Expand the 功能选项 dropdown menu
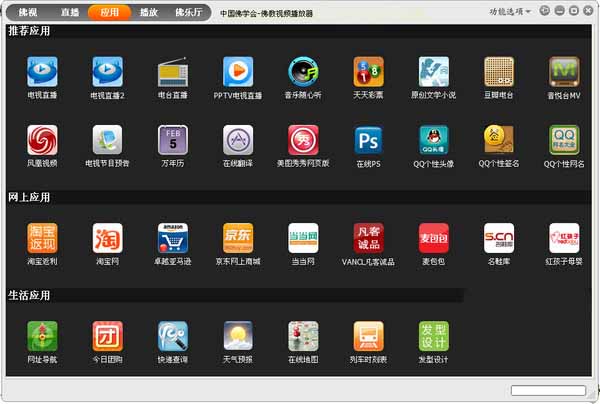 tap(510, 12)
